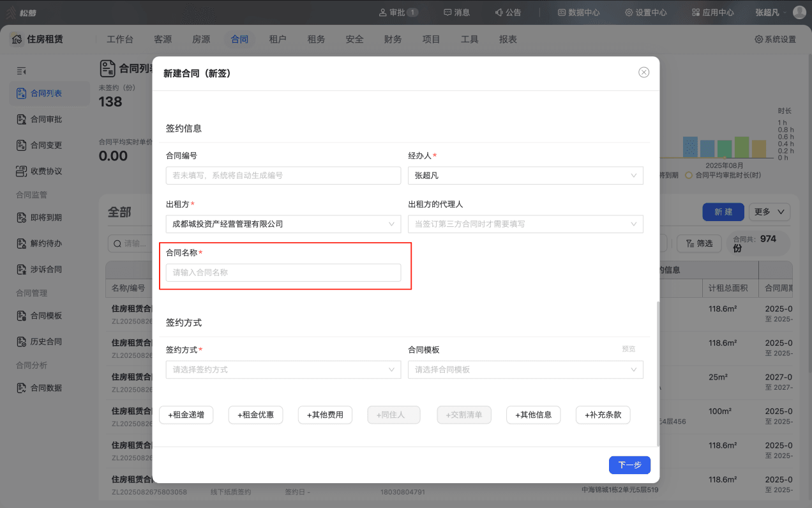Click the 下一步 button

pos(629,465)
